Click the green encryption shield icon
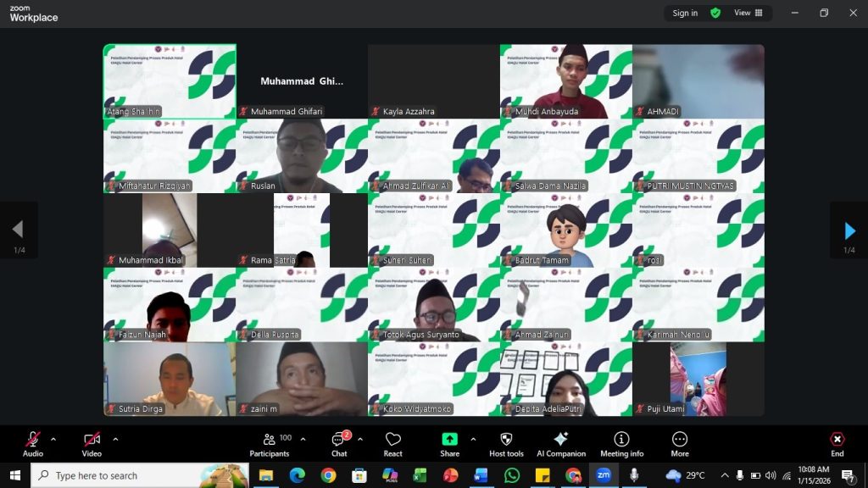Image resolution: width=868 pixels, height=488 pixels. pyautogui.click(x=715, y=13)
